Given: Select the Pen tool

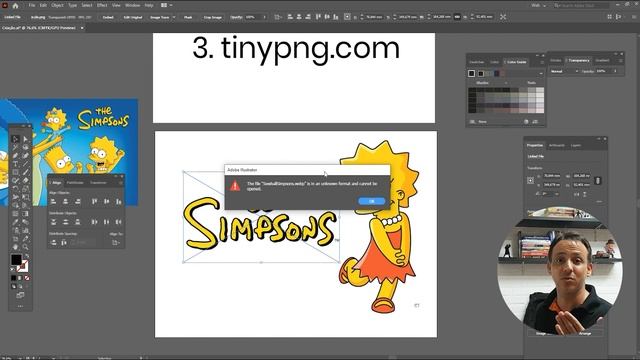Looking at the screenshot, I should 16,156.
